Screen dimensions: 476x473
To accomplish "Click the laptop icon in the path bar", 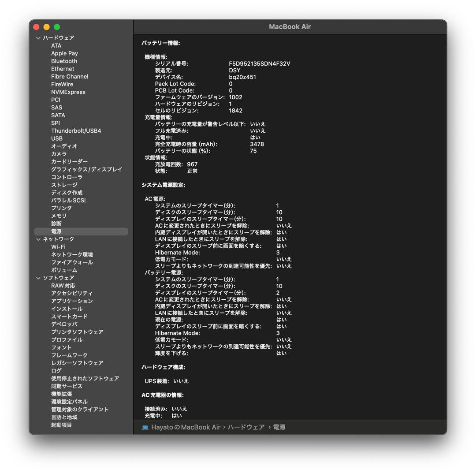I will pos(145,427).
